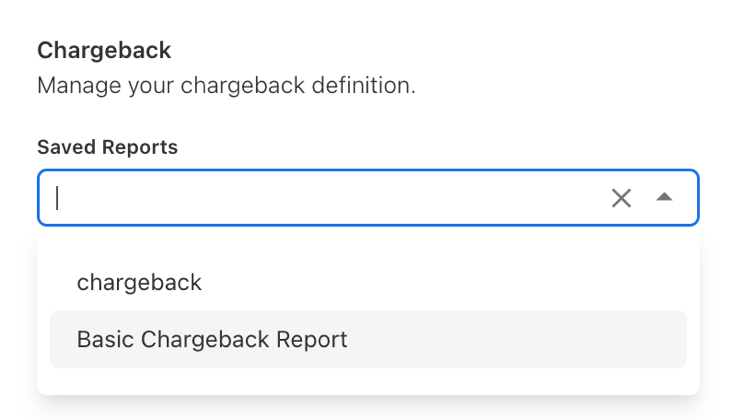Select the 'chargeback' saved report option
The image size is (744, 420).
pos(139,283)
